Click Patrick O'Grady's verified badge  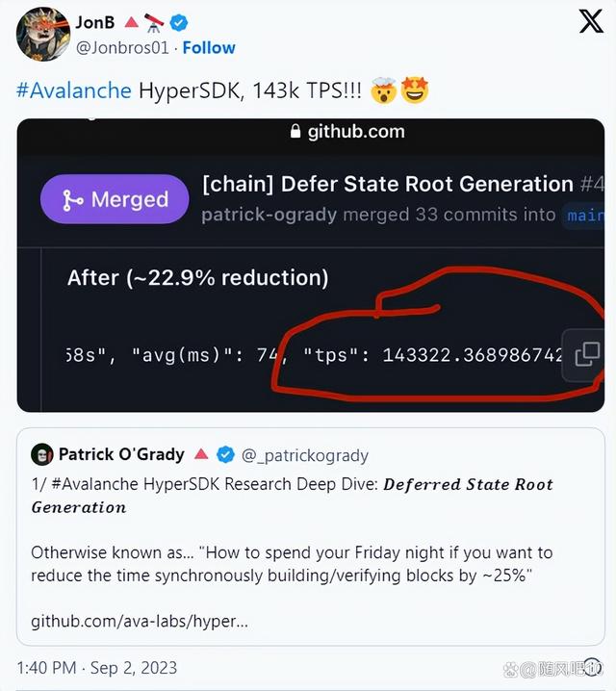coord(225,454)
